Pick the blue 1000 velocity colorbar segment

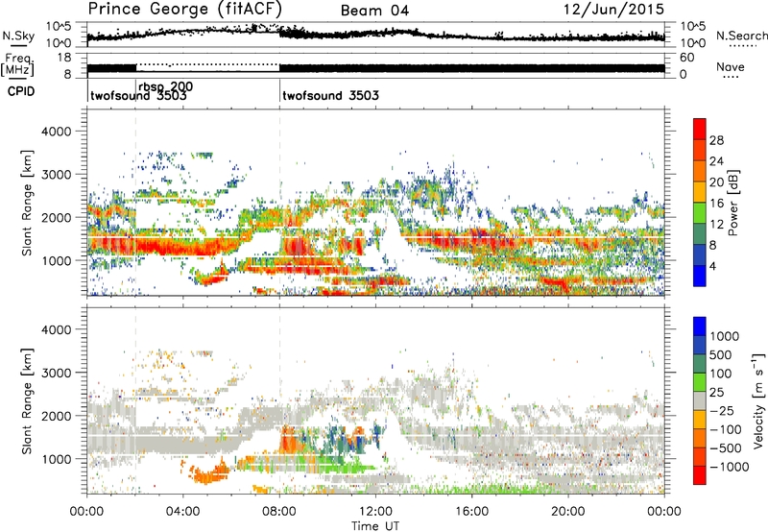click(700, 326)
